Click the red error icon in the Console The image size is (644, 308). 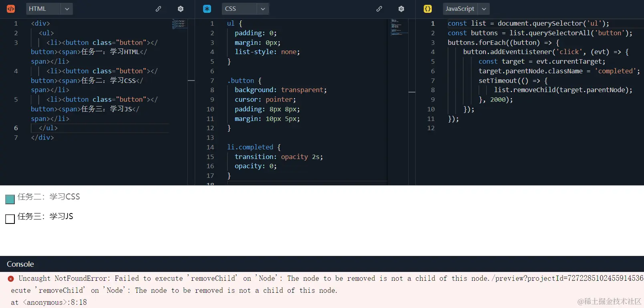pyautogui.click(x=11, y=279)
